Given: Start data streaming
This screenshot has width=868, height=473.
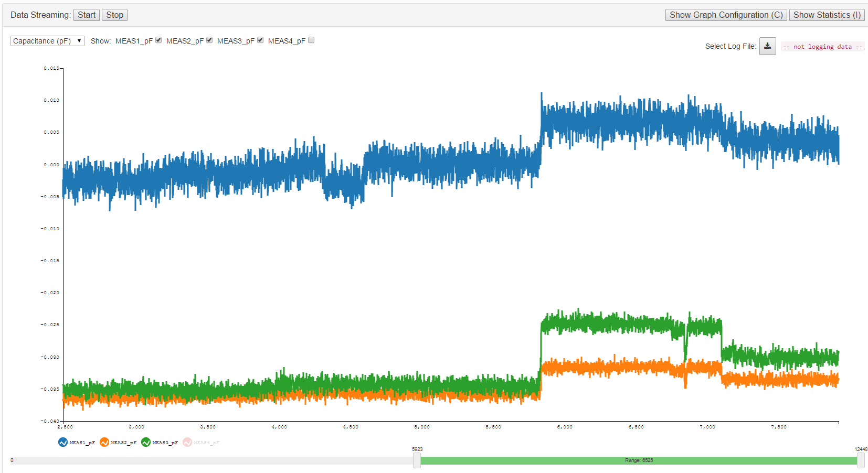Looking at the screenshot, I should tap(87, 15).
